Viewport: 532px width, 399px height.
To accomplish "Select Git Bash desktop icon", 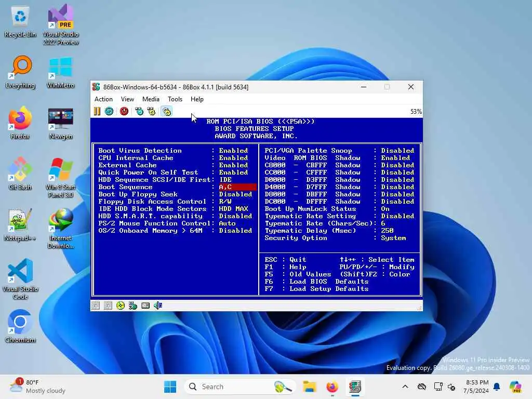I will pos(20,174).
